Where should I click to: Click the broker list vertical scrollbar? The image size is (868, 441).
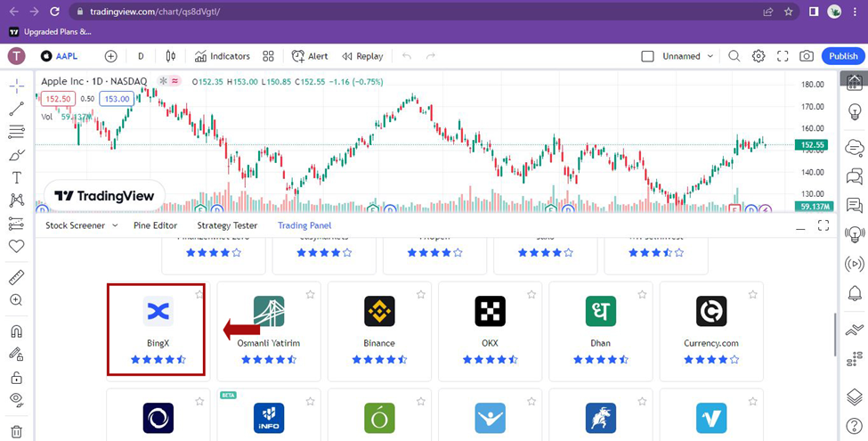point(835,336)
